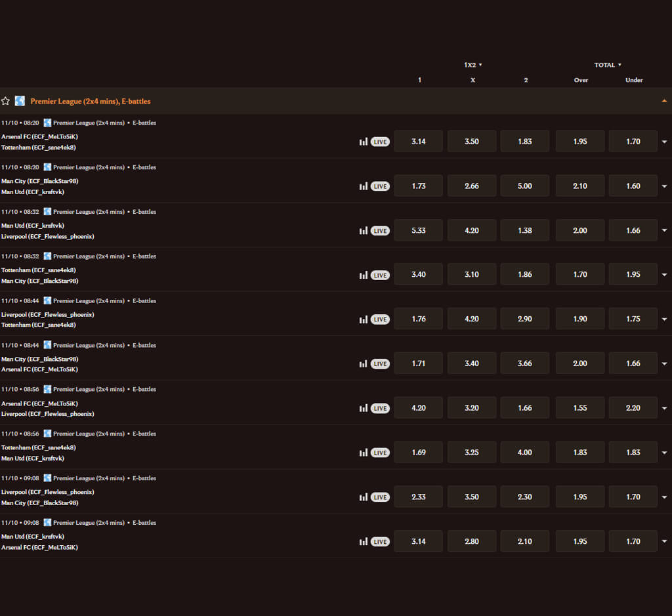This screenshot has height=616, width=672.
Task: Open statistics chart for Liverpool vs Man City
Action: click(x=364, y=497)
